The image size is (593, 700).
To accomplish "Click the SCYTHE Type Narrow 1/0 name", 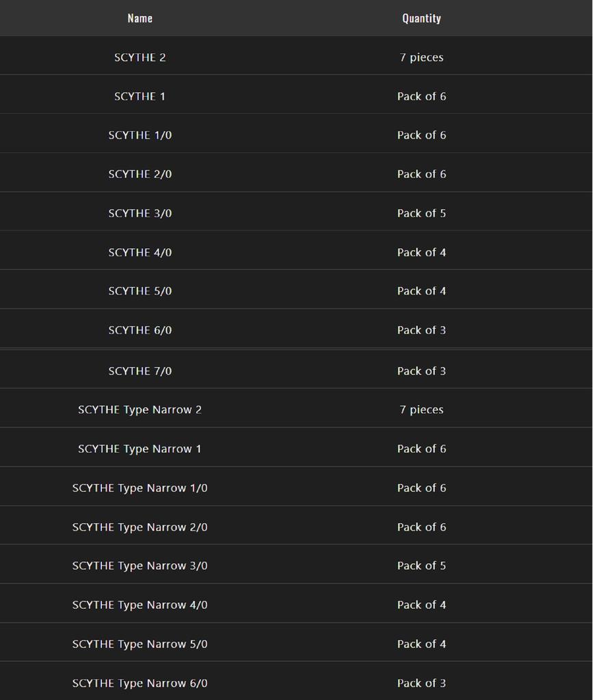I will [140, 488].
